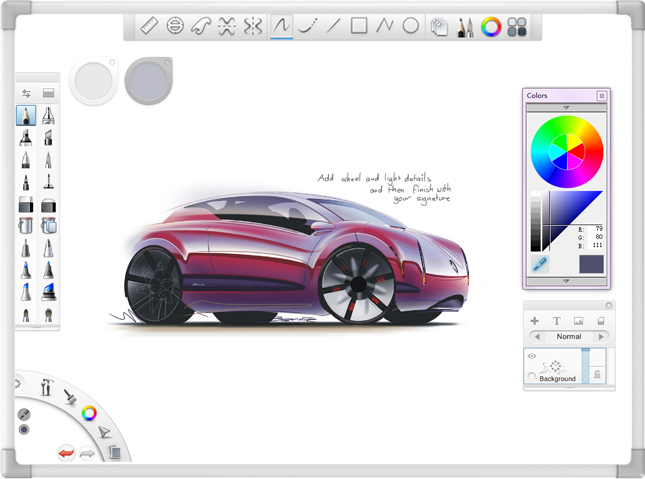This screenshot has width=645, height=479.
Task: Collapse top section of Colors panel
Action: (566, 107)
